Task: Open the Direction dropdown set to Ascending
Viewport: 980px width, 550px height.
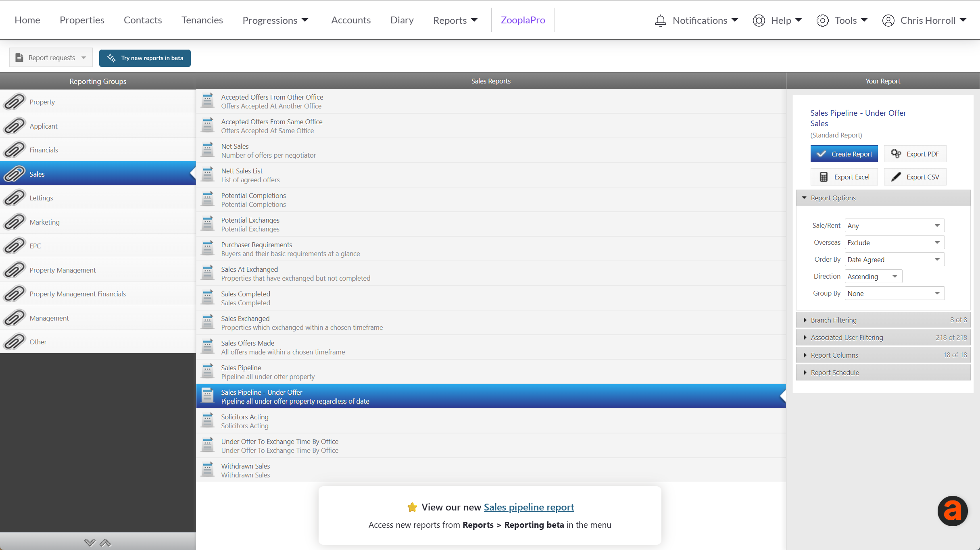Action: click(x=873, y=276)
